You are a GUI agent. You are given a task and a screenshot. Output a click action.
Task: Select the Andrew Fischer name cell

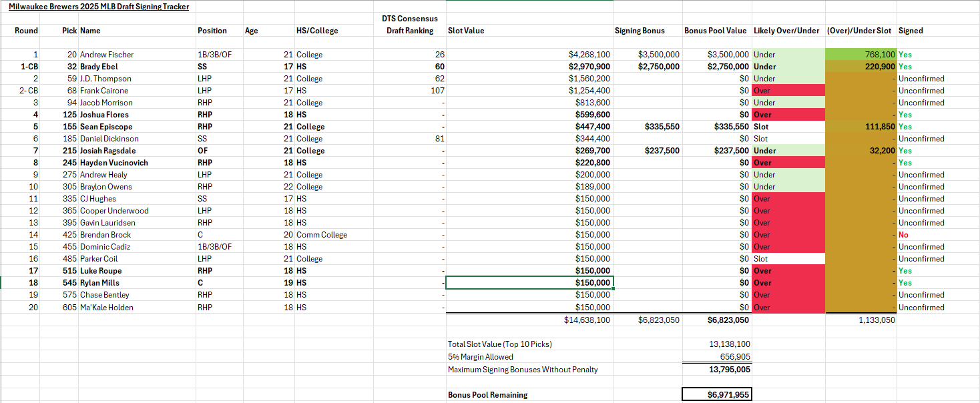[107, 55]
